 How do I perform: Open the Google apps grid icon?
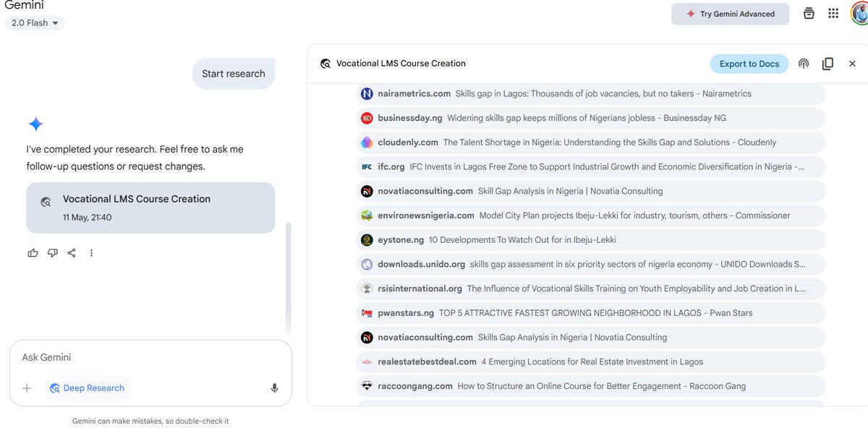point(833,14)
